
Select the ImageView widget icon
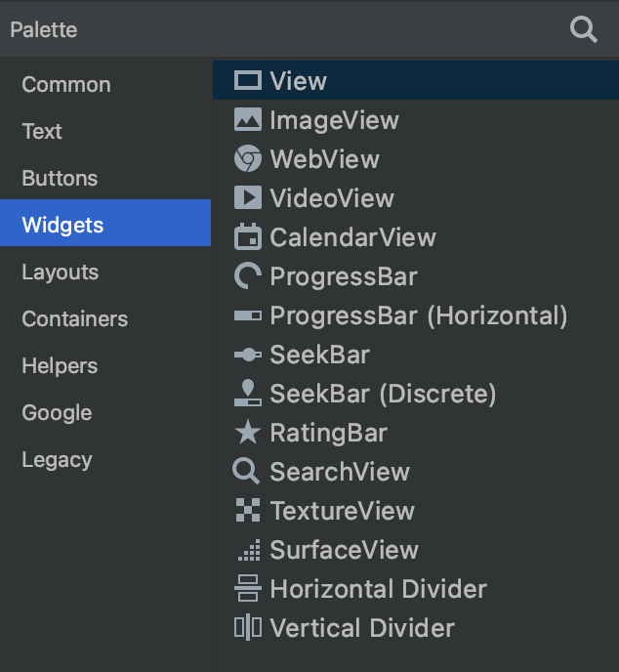tap(248, 120)
